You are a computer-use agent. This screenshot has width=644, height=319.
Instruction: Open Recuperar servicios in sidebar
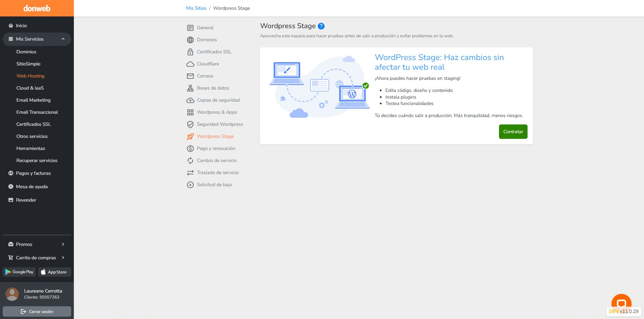tap(37, 160)
